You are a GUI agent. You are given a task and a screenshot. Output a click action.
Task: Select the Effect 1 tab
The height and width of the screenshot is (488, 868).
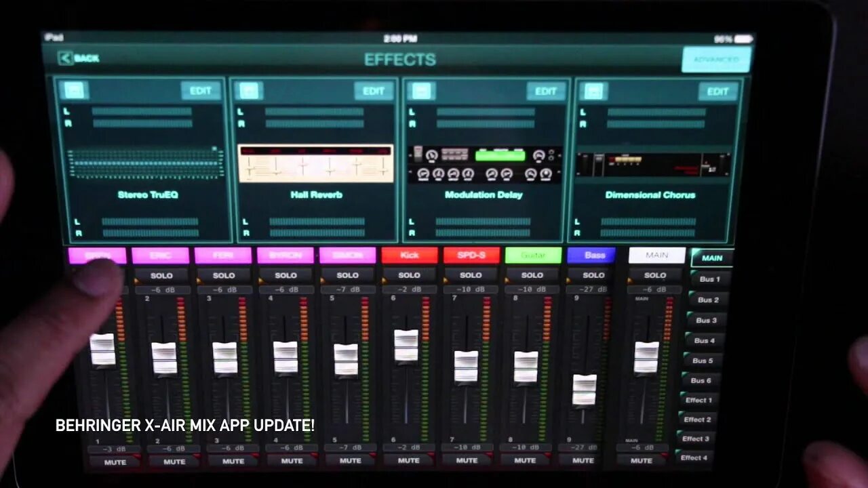tap(698, 400)
